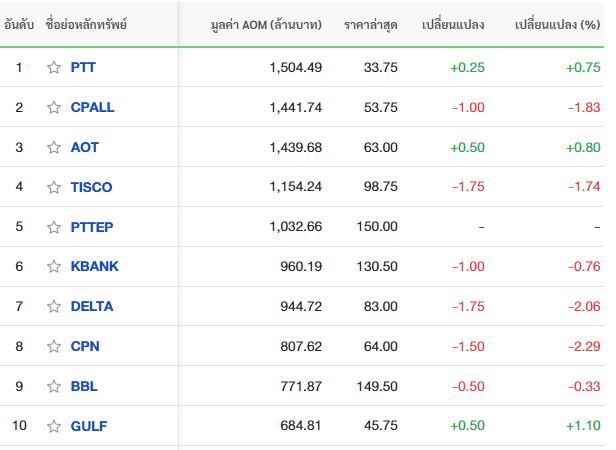Screen dimensions: 616x450
Task: Toggle favorite star for AOT
Action: tap(54, 147)
